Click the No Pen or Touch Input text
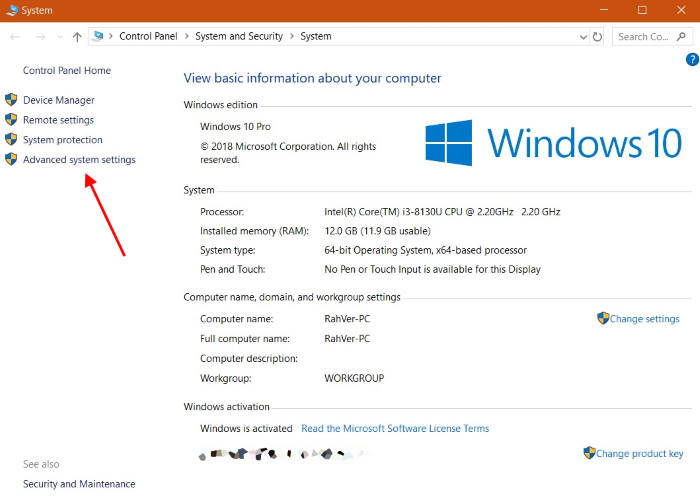Viewport: 700px width, 504px height. point(432,269)
